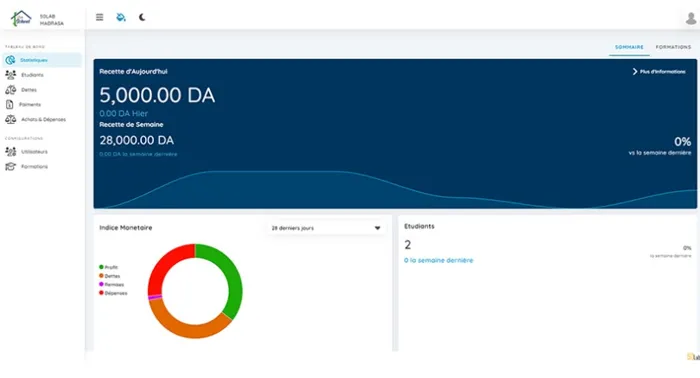Image resolution: width=700 pixels, height=378 pixels.
Task: Go to Dettes scales icon
Action: click(11, 90)
